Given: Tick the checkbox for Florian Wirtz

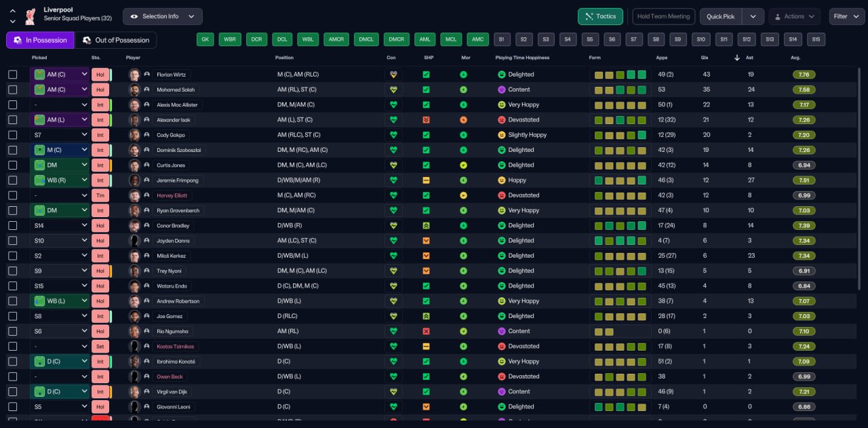Looking at the screenshot, I should click(12, 75).
